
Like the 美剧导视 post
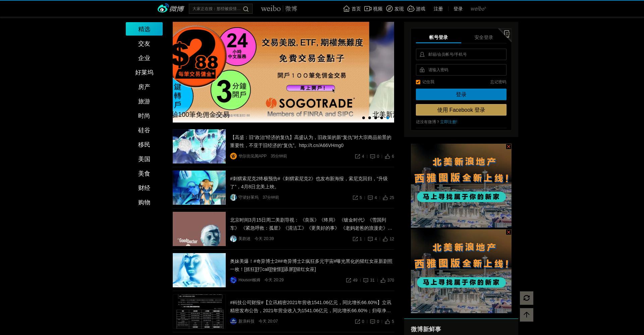[x=385, y=239]
